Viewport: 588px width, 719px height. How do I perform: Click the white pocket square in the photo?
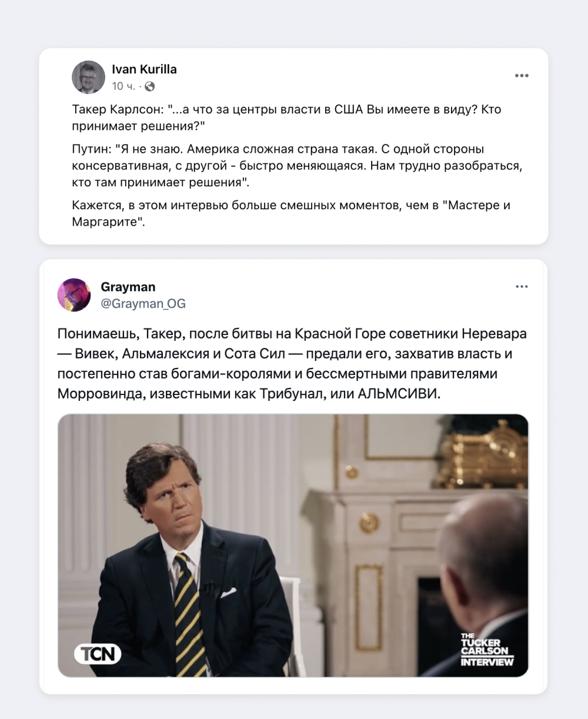229,591
